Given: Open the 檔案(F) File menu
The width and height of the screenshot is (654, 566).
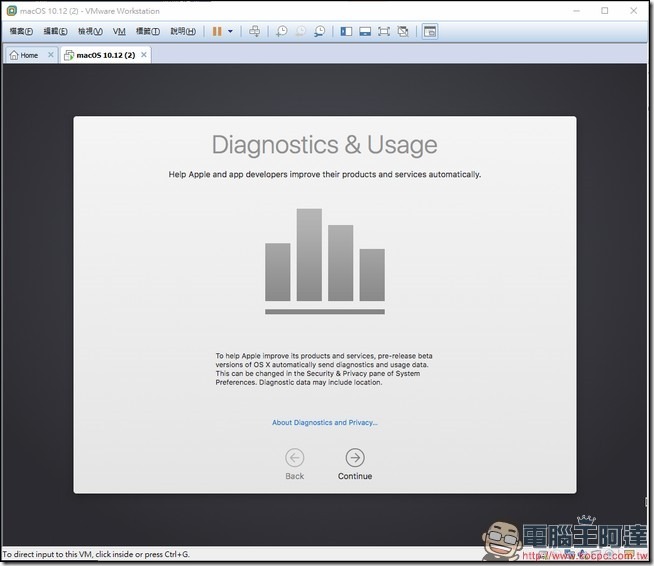Looking at the screenshot, I should coord(21,31).
